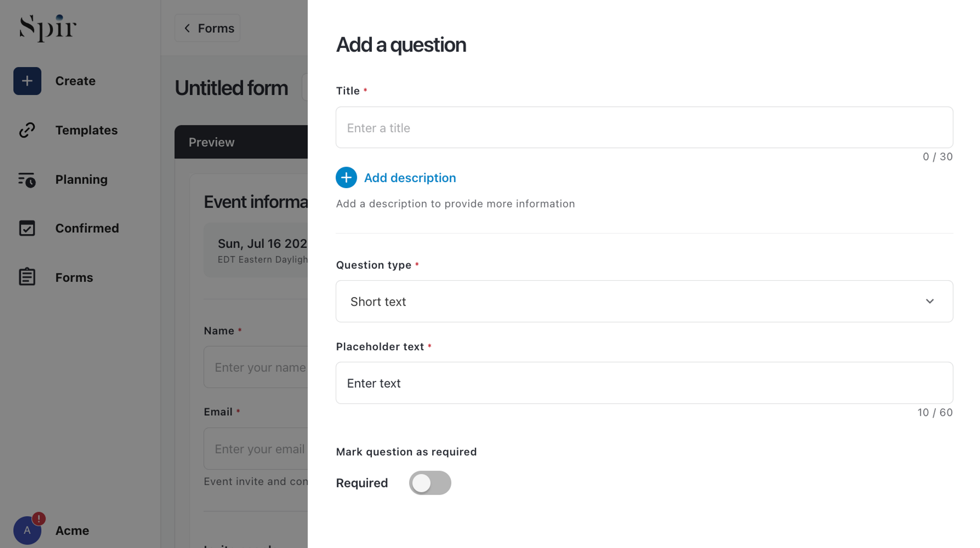Click the Question type chevron arrow
980x548 pixels.
pos(930,302)
